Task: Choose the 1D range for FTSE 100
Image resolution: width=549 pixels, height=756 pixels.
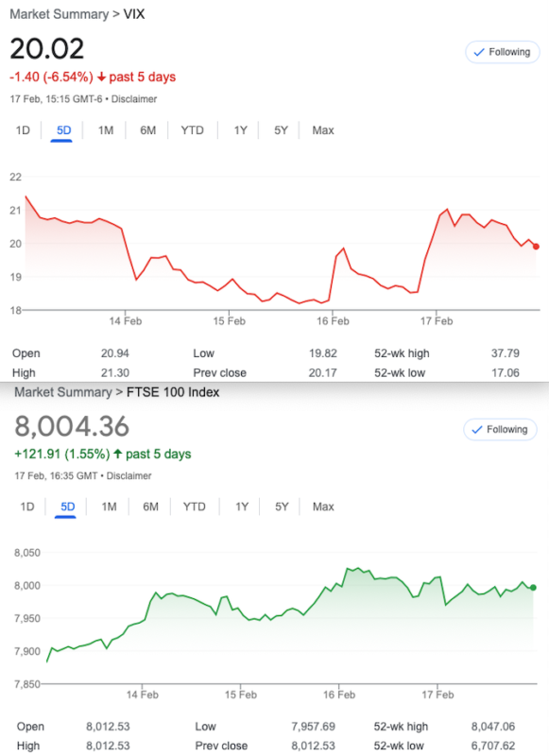Action: pyautogui.click(x=27, y=507)
